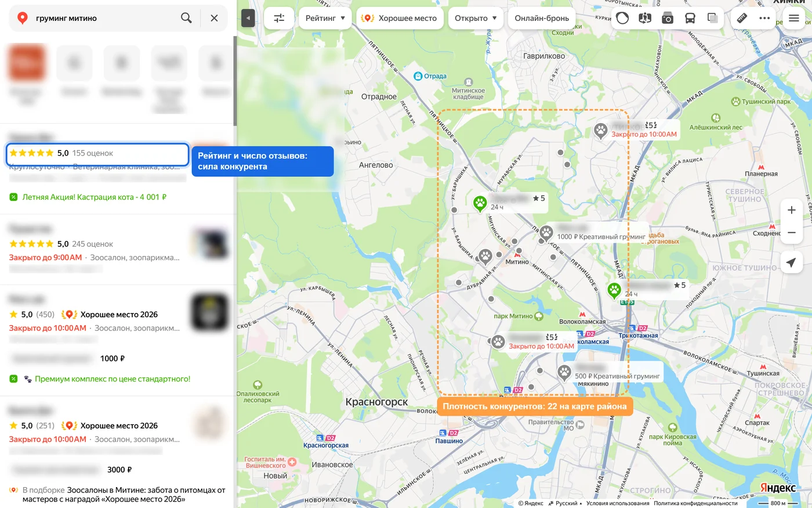Screen dimensions: 812x508
Task: Click inside the груминг митино search field
Action: pos(104,18)
